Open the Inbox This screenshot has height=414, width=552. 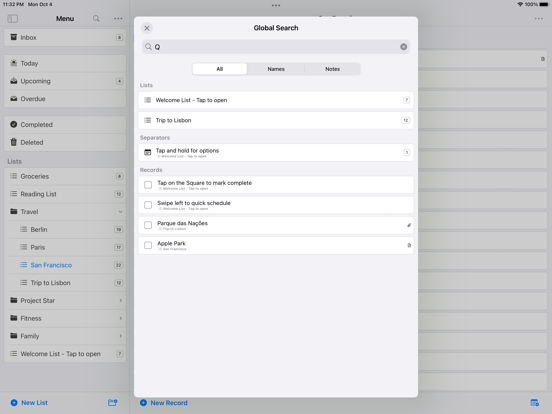65,37
